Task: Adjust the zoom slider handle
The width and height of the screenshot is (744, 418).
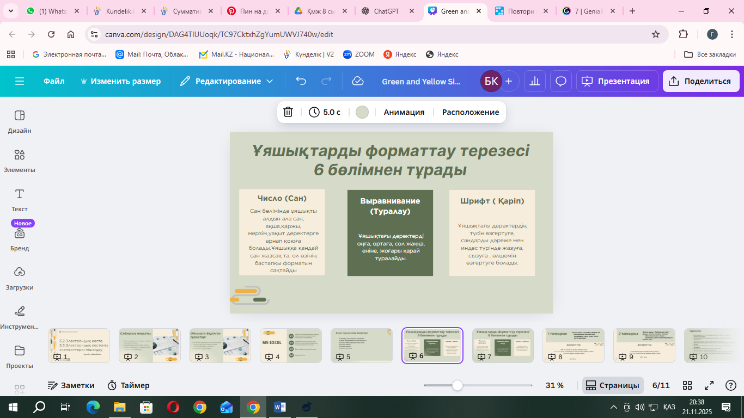Action: [457, 385]
